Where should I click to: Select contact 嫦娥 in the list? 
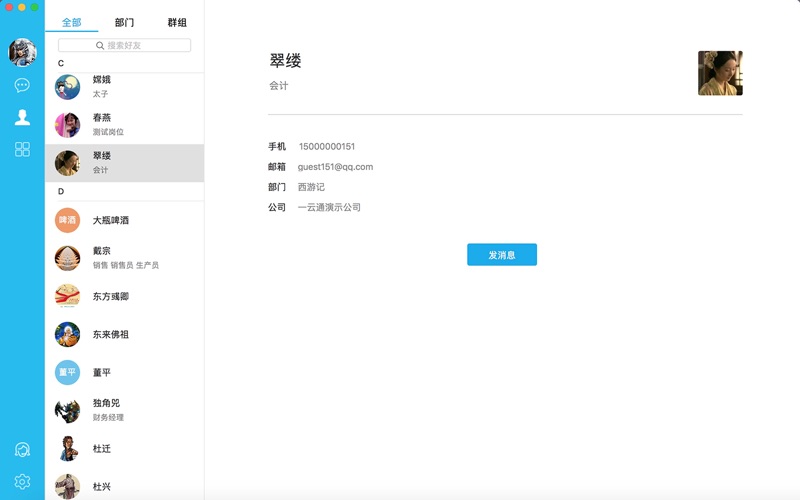tap(124, 86)
